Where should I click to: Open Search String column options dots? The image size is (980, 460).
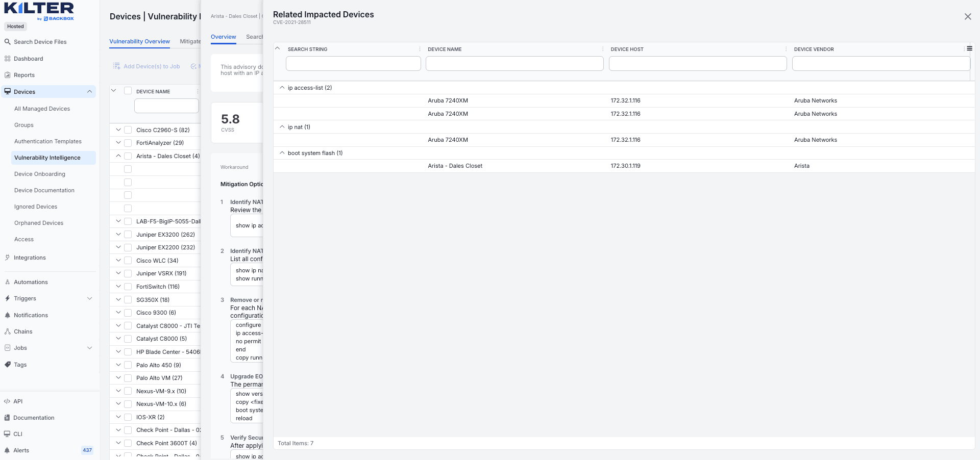point(420,49)
